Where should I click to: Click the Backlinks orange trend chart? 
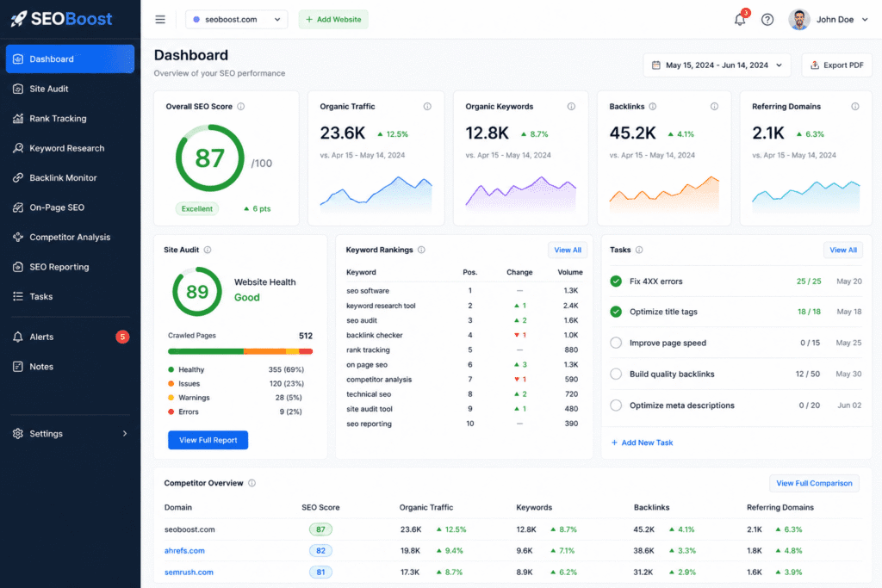(664, 195)
